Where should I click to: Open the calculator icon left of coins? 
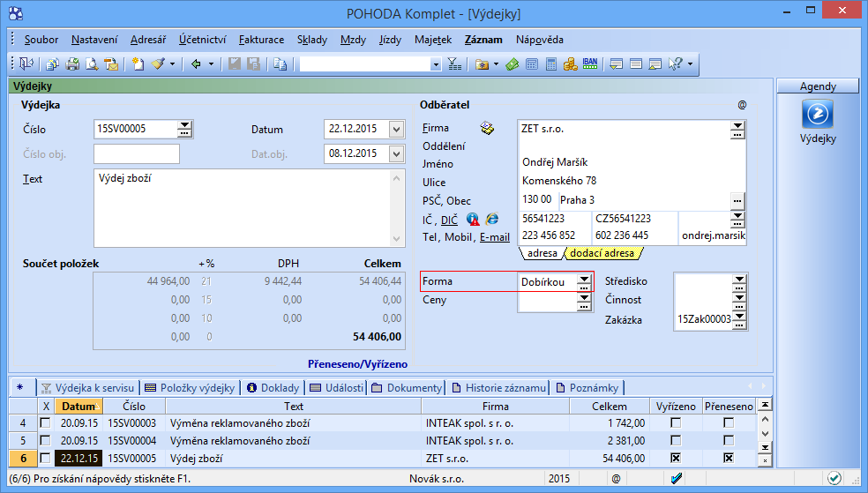(x=551, y=64)
